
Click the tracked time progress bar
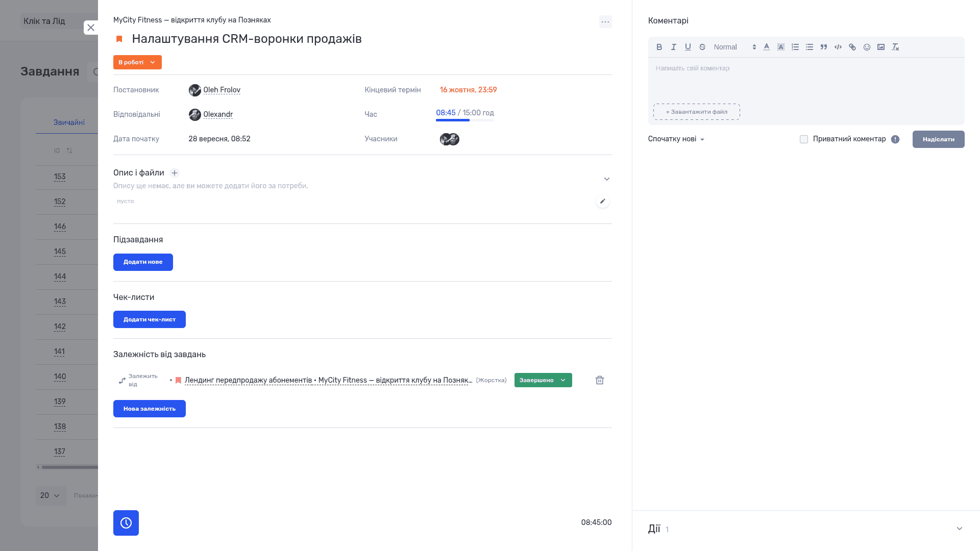(x=464, y=120)
